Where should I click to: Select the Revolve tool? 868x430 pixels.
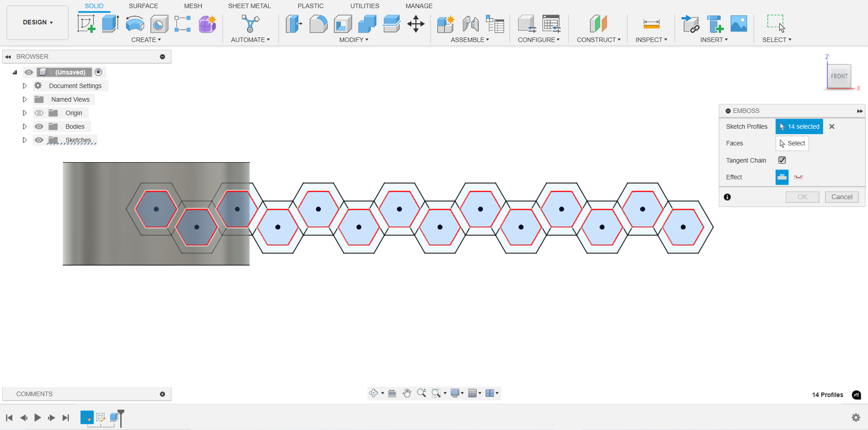[x=135, y=23]
